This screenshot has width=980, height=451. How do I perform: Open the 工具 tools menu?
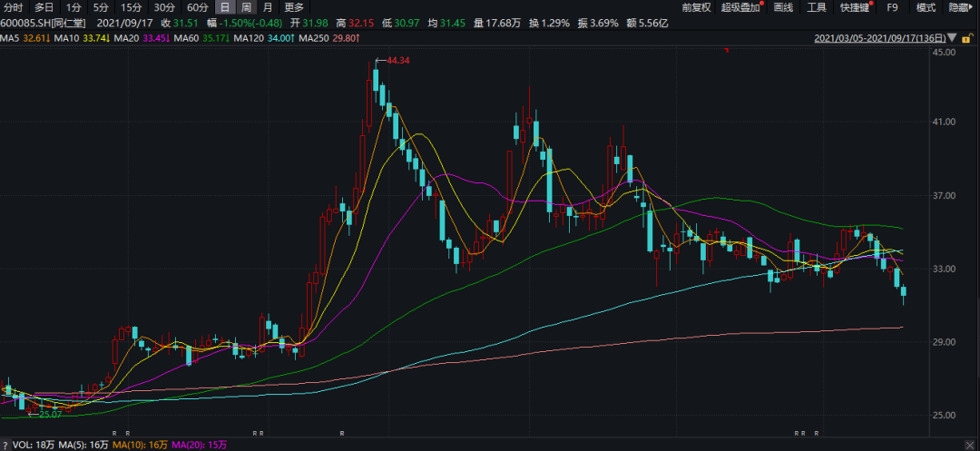pyautogui.click(x=817, y=7)
